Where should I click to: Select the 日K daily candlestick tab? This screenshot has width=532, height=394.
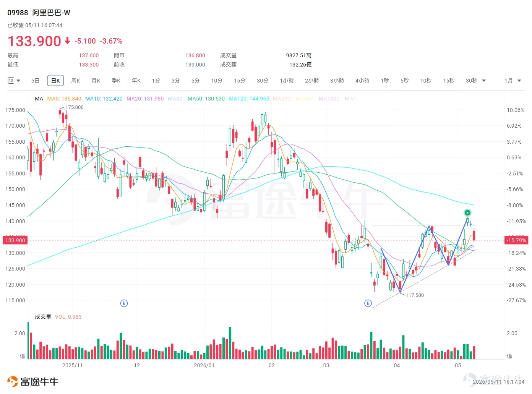(55, 81)
